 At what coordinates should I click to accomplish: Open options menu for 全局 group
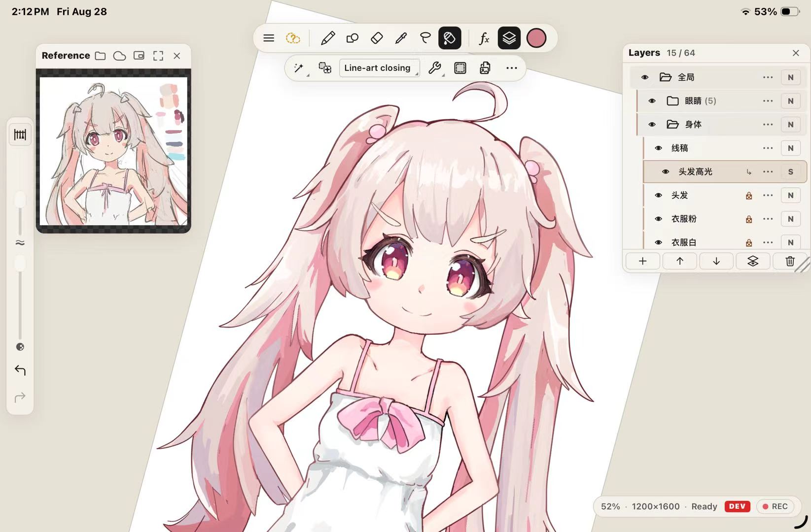tap(768, 77)
